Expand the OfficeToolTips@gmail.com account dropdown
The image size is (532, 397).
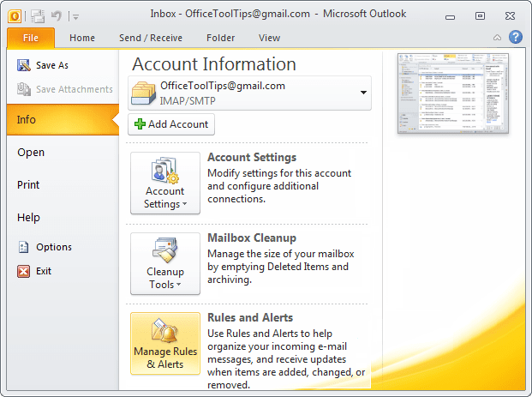pyautogui.click(x=363, y=93)
